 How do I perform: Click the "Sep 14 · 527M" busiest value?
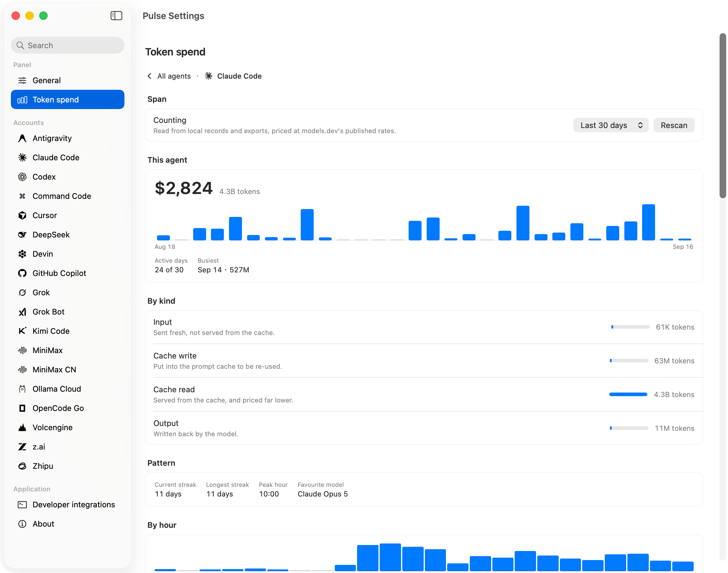223,270
